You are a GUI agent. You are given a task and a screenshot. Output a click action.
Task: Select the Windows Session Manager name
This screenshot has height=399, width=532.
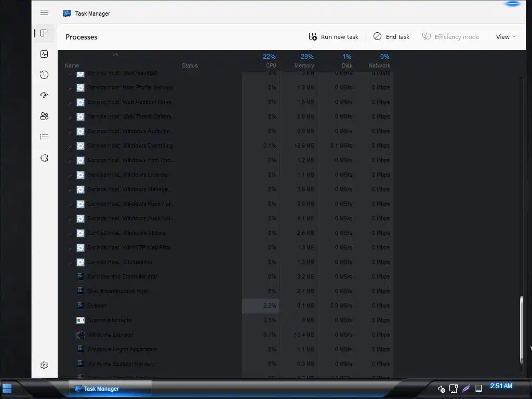(x=122, y=364)
